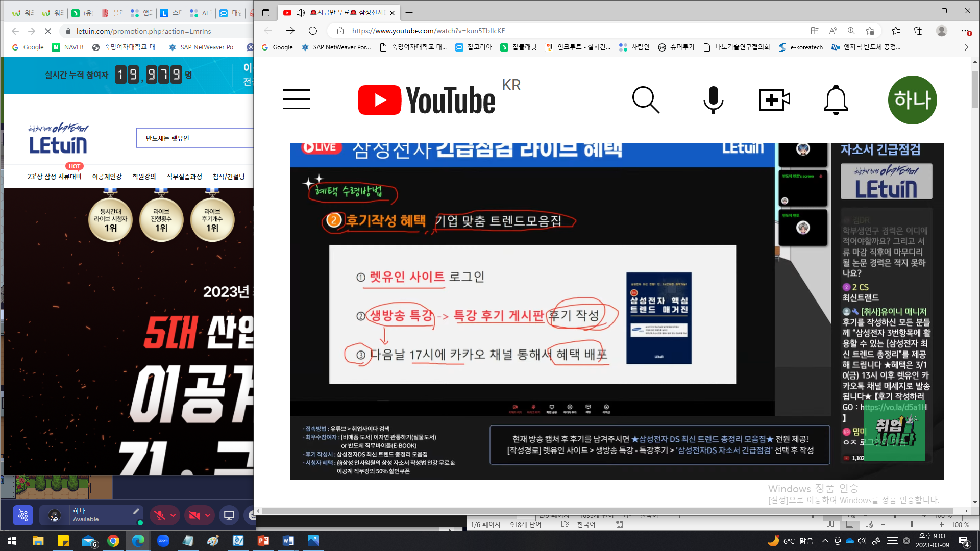
Task: Open e-koreatech bookmark in Edge
Action: point(801,47)
